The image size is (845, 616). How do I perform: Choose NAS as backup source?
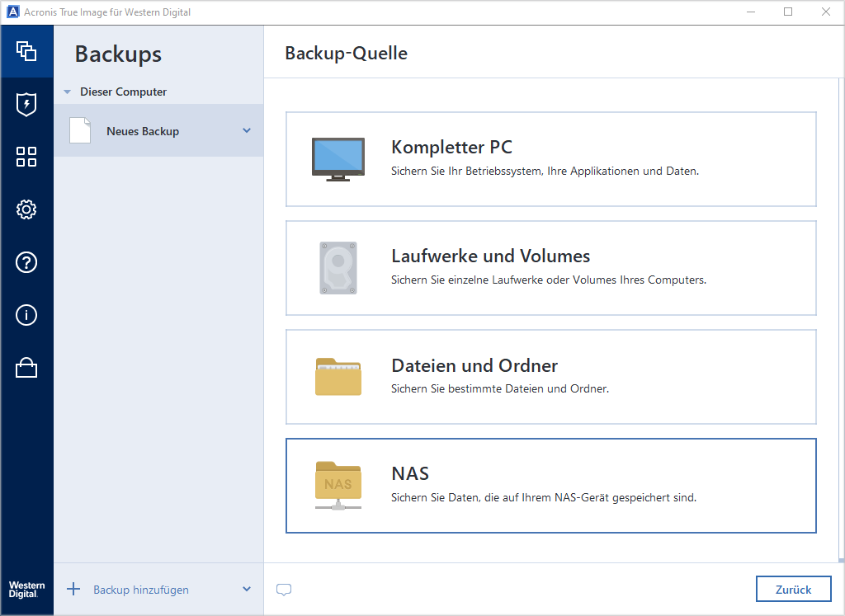550,486
